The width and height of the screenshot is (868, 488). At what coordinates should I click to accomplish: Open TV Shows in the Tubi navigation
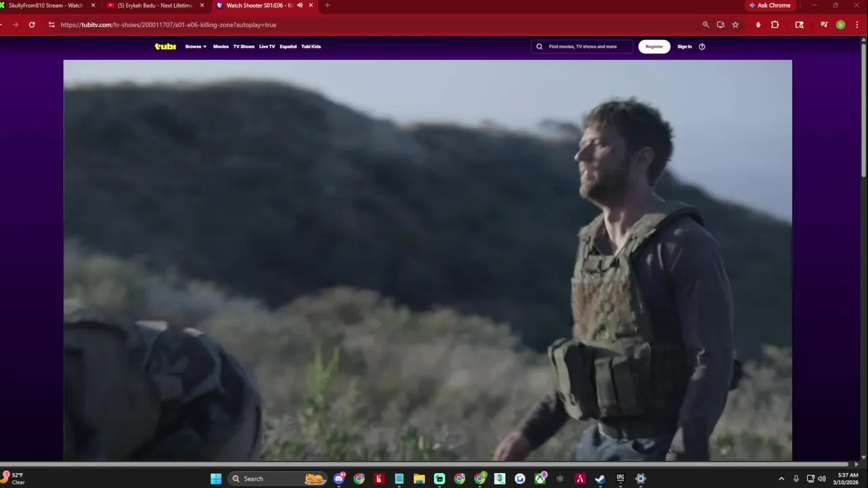[244, 47]
